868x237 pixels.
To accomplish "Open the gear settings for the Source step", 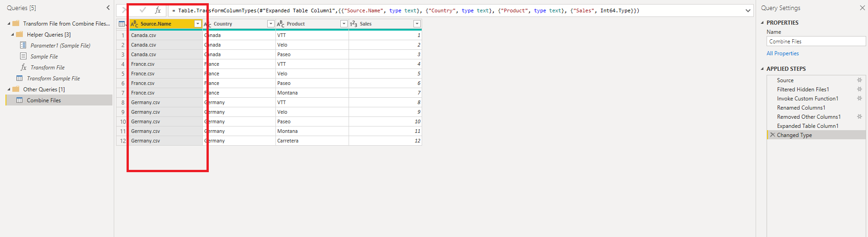I will click(x=859, y=80).
